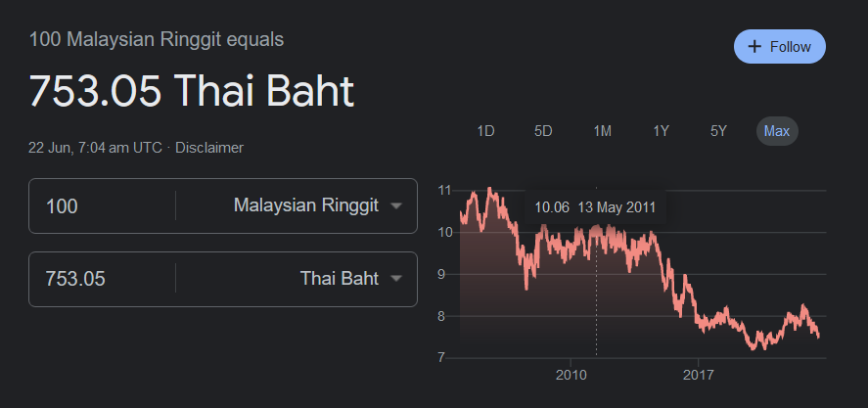The width and height of the screenshot is (868, 408).
Task: Click the 753.05 Thai Baht result heading
Action: pyautogui.click(x=191, y=91)
